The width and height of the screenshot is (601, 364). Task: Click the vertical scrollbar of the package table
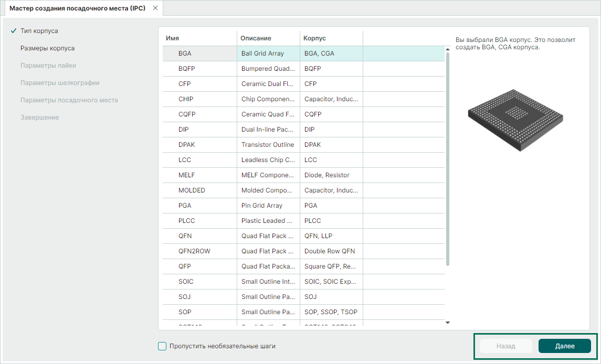point(447,157)
